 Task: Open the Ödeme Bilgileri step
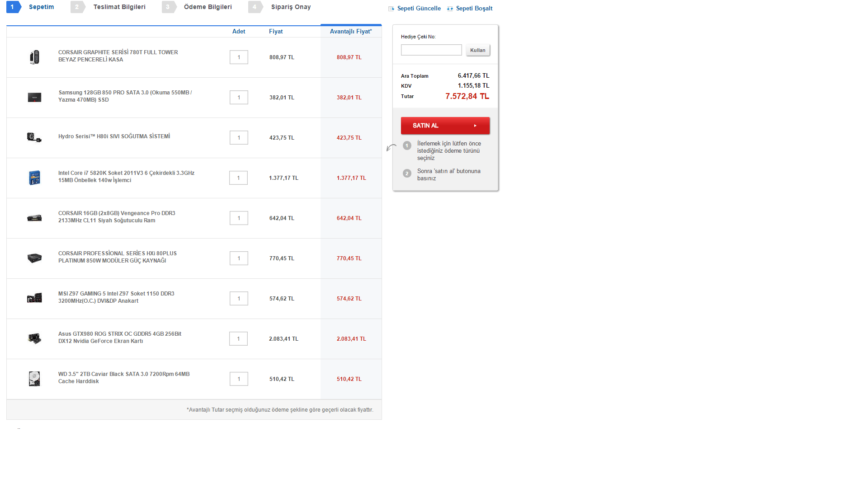point(208,7)
